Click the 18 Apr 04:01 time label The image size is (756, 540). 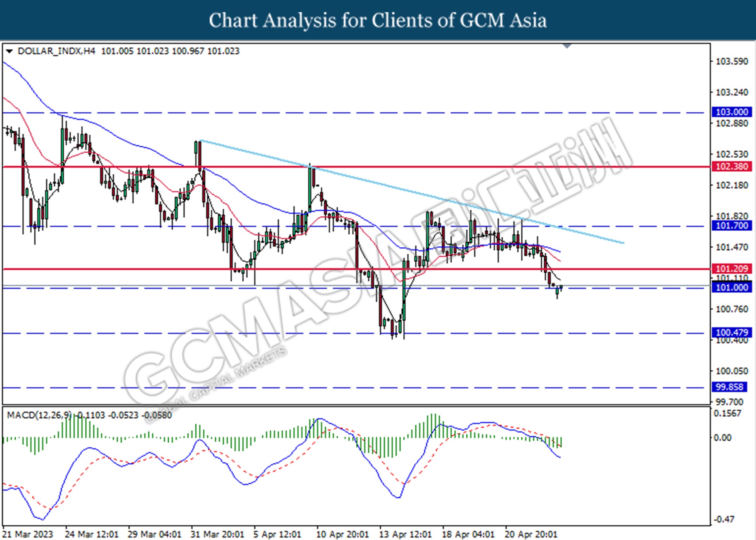(468, 534)
